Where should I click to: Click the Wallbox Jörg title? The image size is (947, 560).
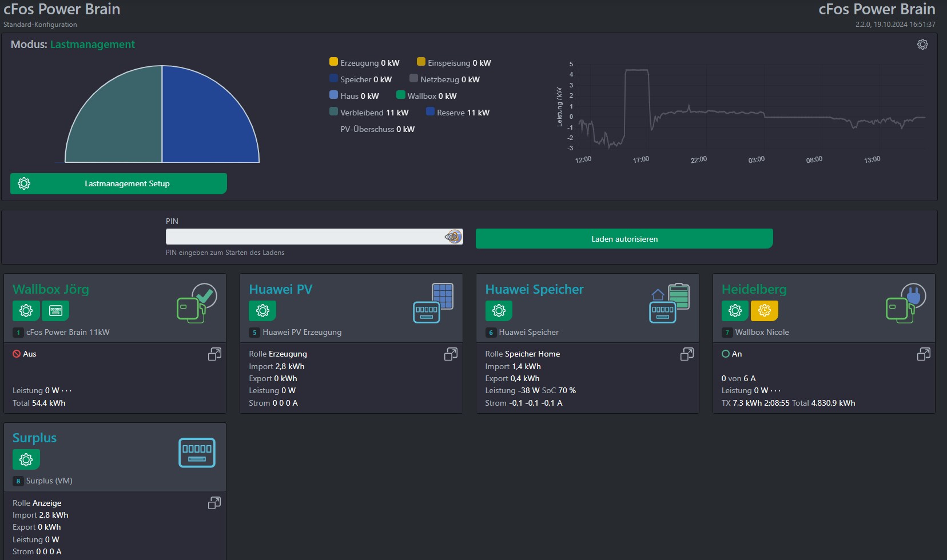(x=51, y=289)
